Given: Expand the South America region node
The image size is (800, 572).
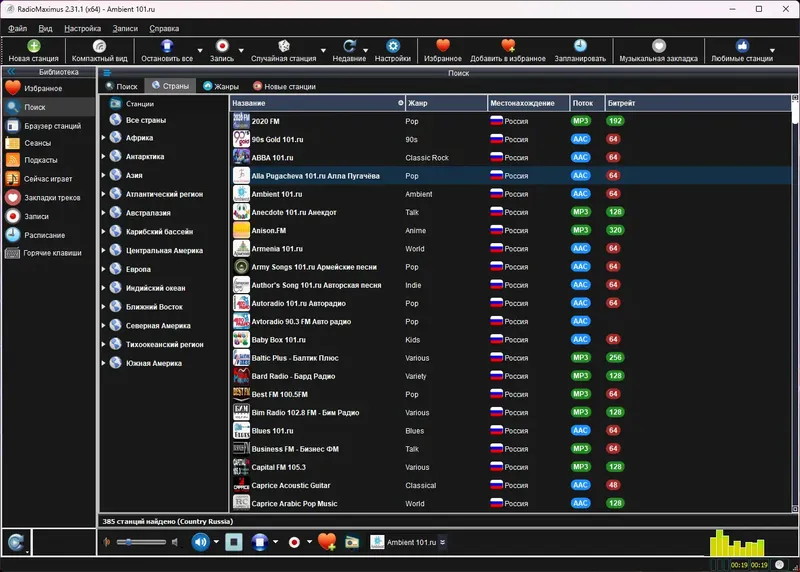Looking at the screenshot, I should coord(104,363).
